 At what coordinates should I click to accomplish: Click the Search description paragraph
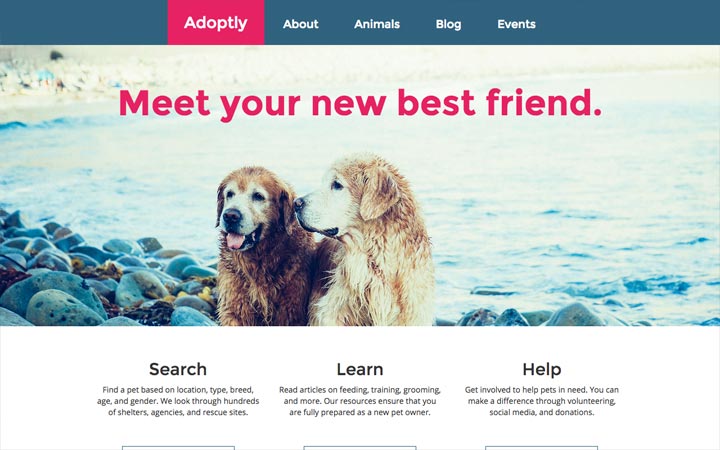178,401
